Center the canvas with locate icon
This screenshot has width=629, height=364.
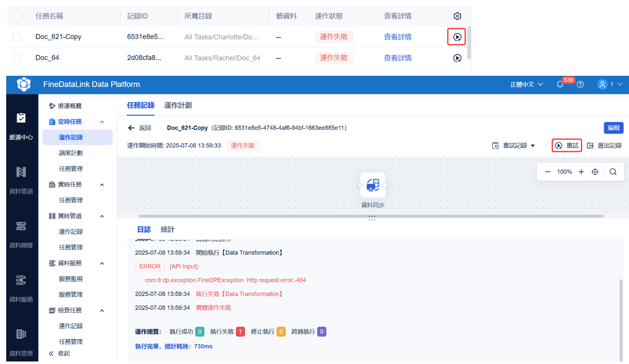coord(595,172)
